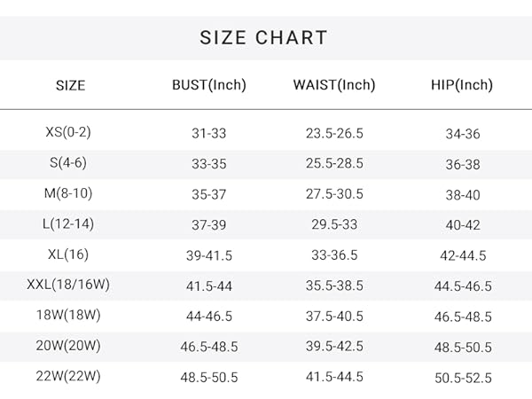Click the 41.5-44 bust value
This screenshot has height=399, width=532.
[209, 286]
